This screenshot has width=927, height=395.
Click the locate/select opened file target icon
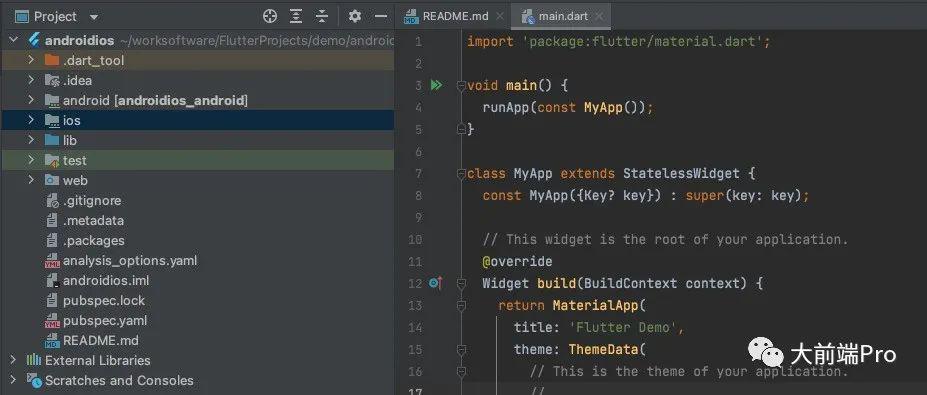tap(270, 16)
